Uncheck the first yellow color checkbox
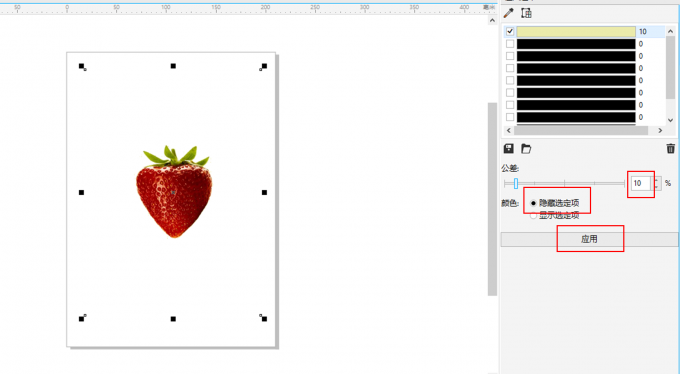 pyautogui.click(x=510, y=31)
